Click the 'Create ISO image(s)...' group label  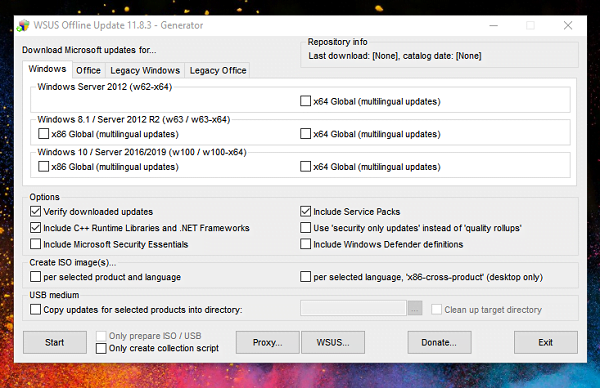tap(72, 262)
